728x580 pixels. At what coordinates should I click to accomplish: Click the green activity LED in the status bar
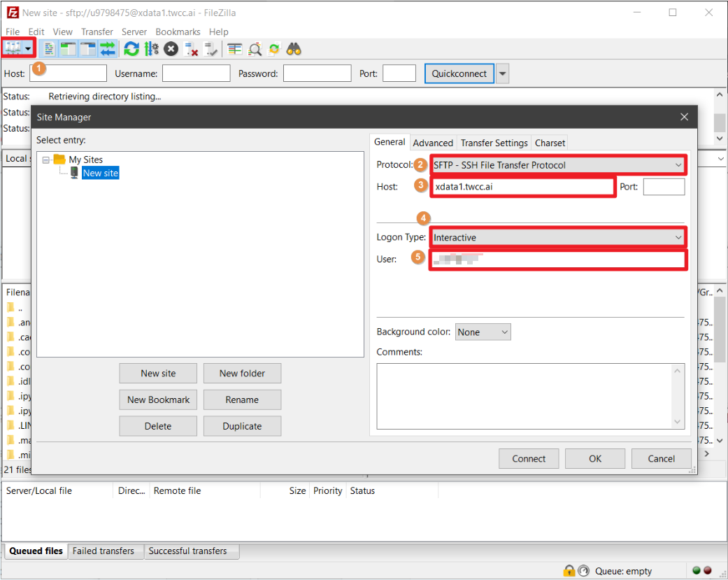pyautogui.click(x=696, y=571)
